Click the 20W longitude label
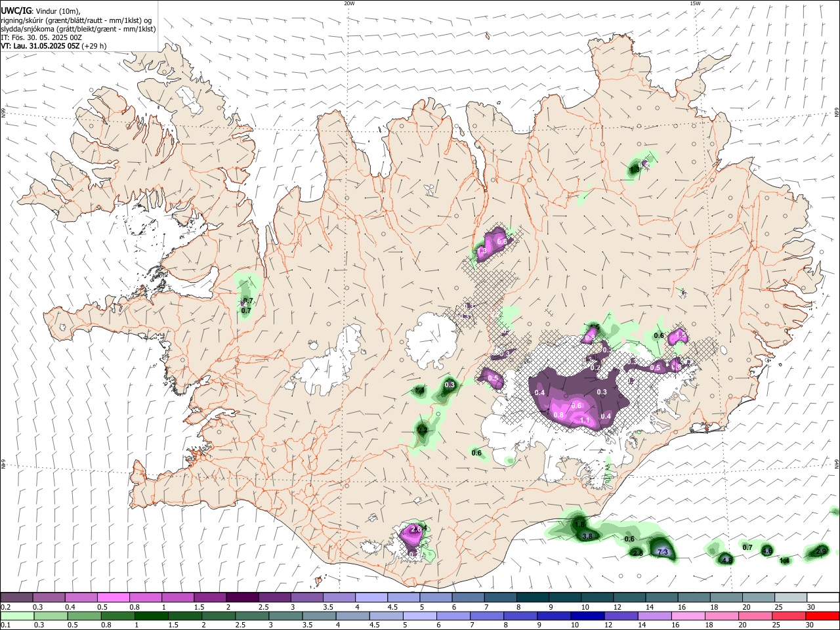 pos(349,3)
